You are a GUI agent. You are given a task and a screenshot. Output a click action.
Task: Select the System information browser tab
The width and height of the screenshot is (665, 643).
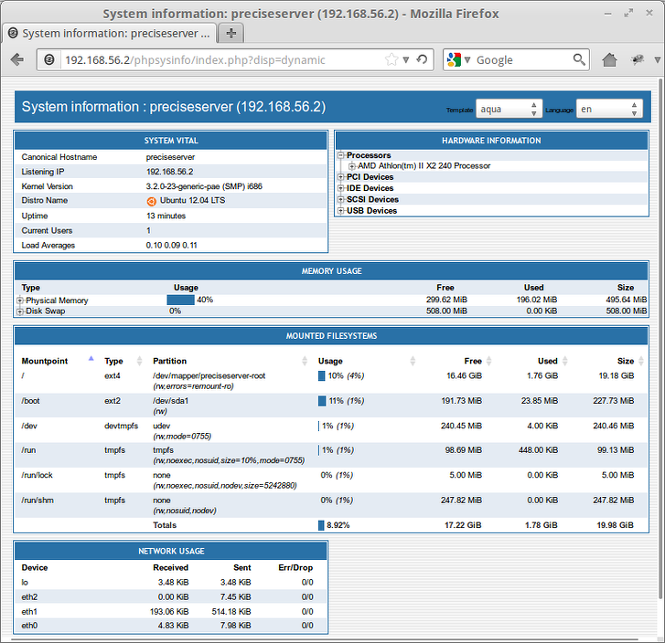click(x=110, y=33)
